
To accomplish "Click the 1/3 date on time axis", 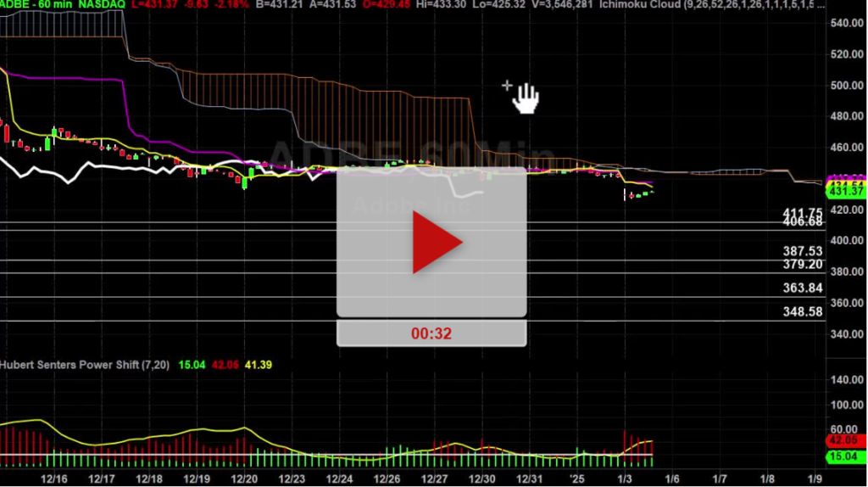I will click(625, 479).
